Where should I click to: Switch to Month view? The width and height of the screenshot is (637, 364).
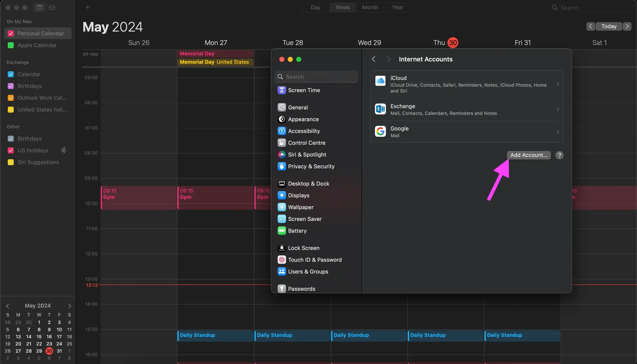[x=370, y=7]
